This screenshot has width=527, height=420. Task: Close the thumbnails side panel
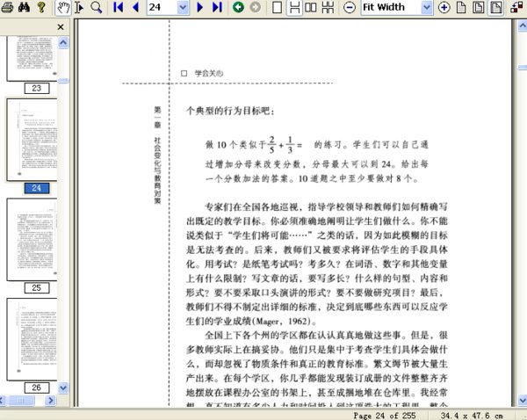pos(61,27)
